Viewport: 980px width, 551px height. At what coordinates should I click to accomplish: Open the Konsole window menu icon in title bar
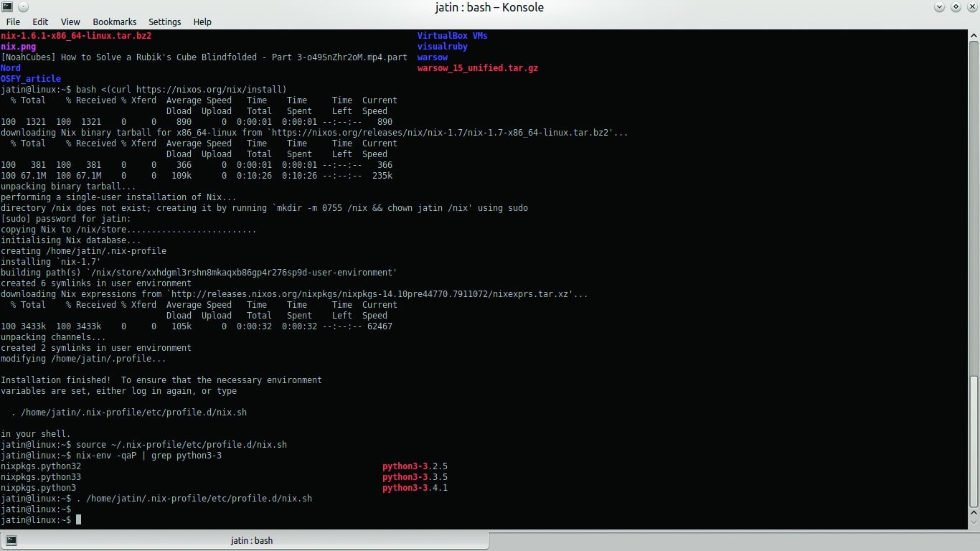point(6,7)
